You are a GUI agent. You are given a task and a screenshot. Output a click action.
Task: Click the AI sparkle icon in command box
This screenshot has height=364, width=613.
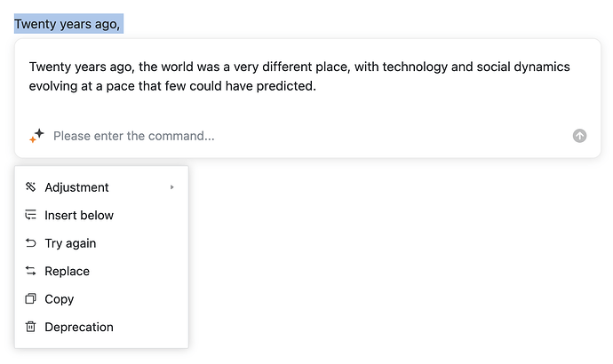coord(36,136)
